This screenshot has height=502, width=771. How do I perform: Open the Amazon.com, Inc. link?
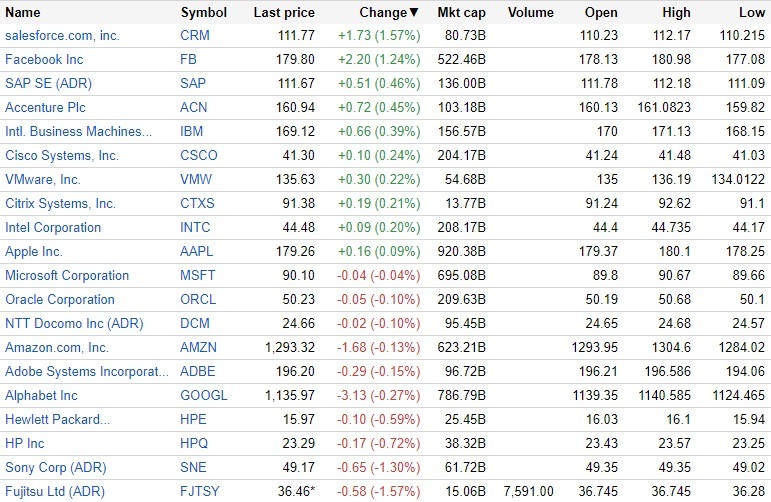pyautogui.click(x=57, y=348)
